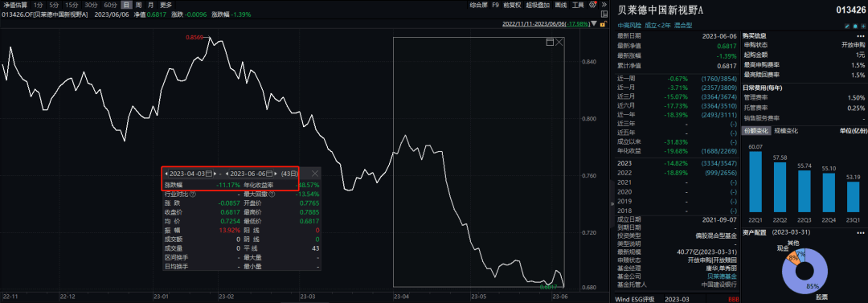The width and height of the screenshot is (868, 303).
Task: Step start date back with left arrow
Action: click(166, 174)
